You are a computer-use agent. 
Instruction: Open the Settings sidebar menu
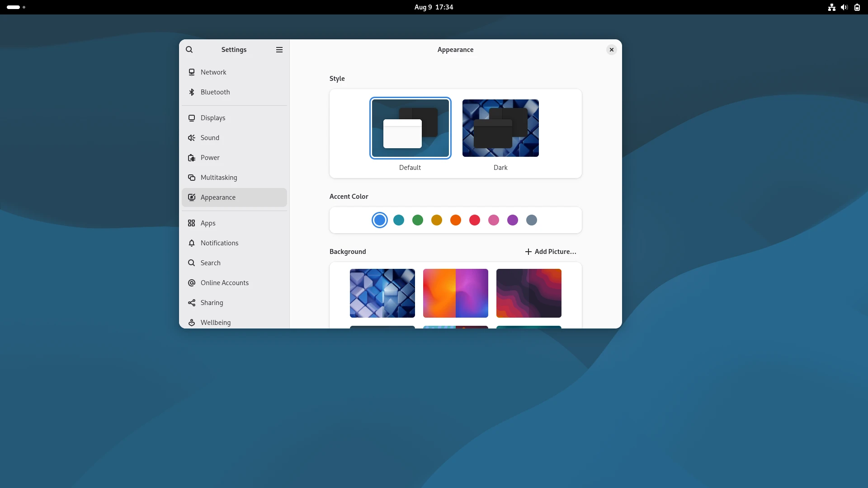pos(279,50)
